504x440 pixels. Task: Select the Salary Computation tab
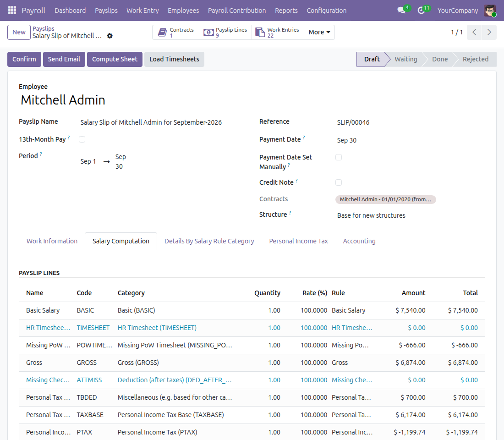(x=121, y=241)
